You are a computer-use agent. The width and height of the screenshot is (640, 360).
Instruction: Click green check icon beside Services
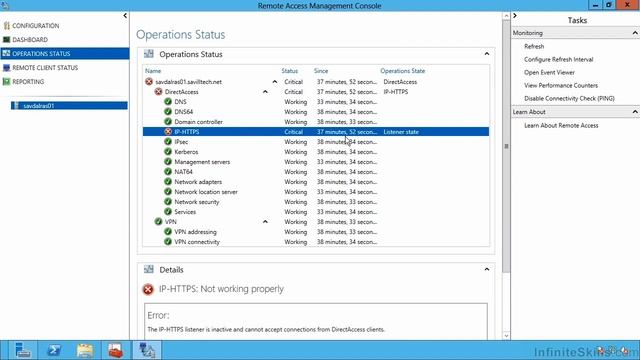pos(168,211)
